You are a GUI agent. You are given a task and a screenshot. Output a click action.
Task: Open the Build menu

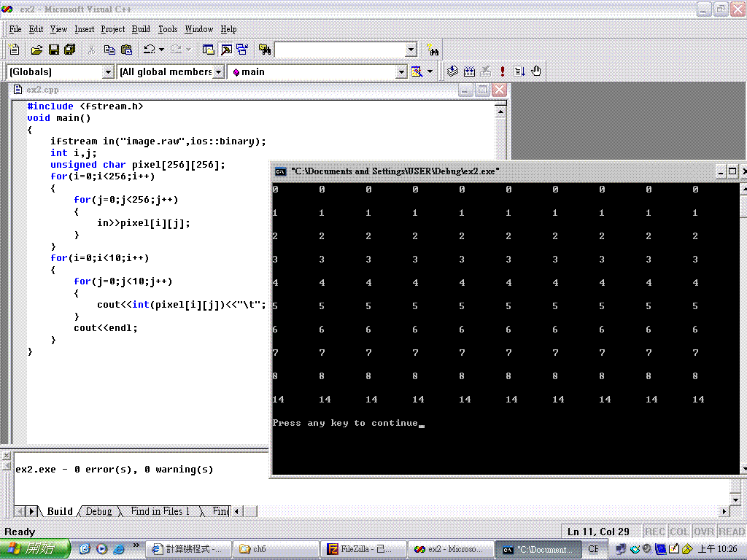pos(141,29)
